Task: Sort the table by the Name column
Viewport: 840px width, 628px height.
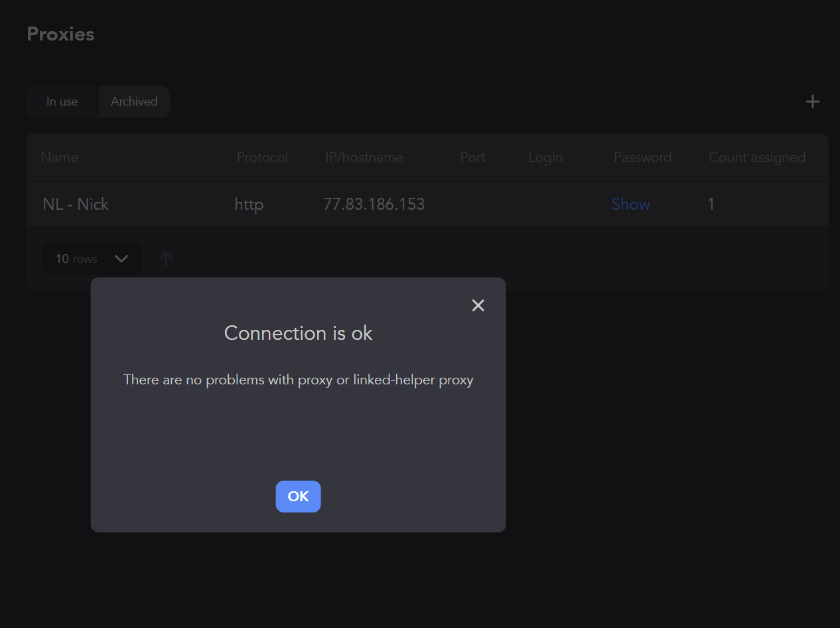Action: click(x=59, y=157)
